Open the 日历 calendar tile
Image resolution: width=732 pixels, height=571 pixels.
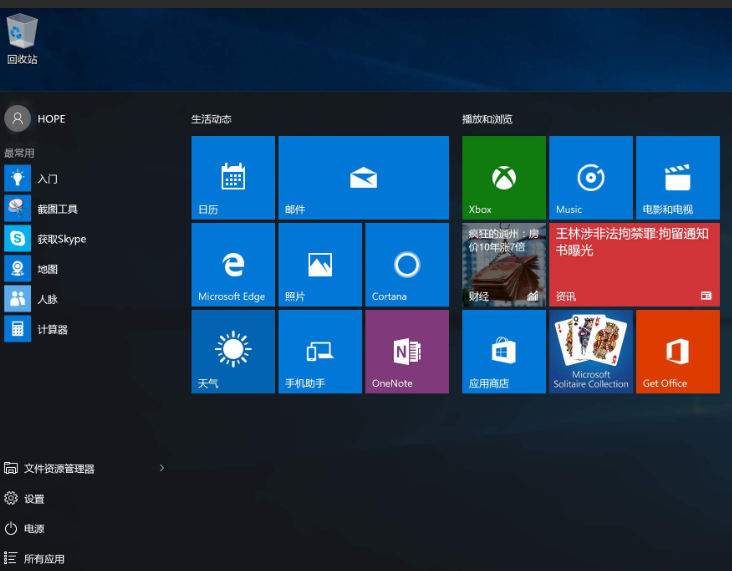(x=233, y=177)
